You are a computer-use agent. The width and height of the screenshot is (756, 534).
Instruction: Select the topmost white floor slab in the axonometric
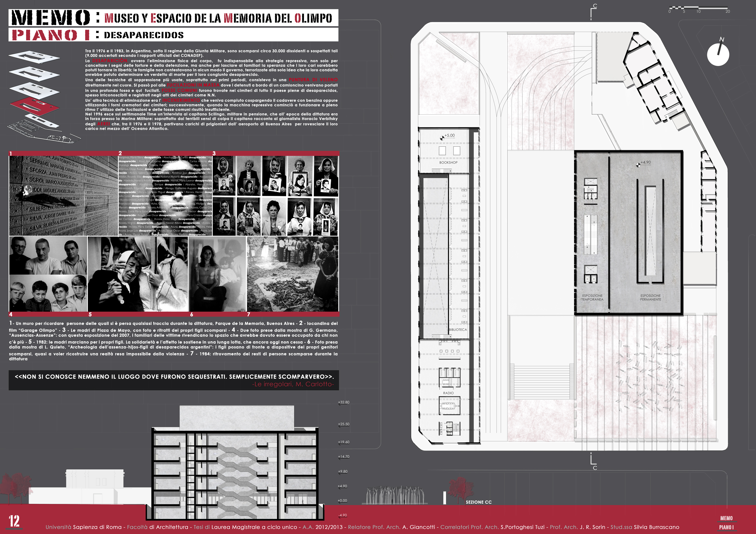(34, 57)
